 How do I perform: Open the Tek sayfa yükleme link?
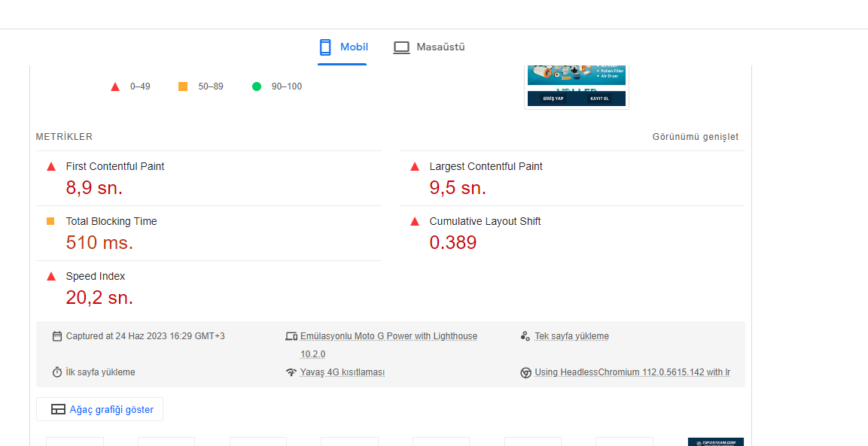click(x=572, y=336)
